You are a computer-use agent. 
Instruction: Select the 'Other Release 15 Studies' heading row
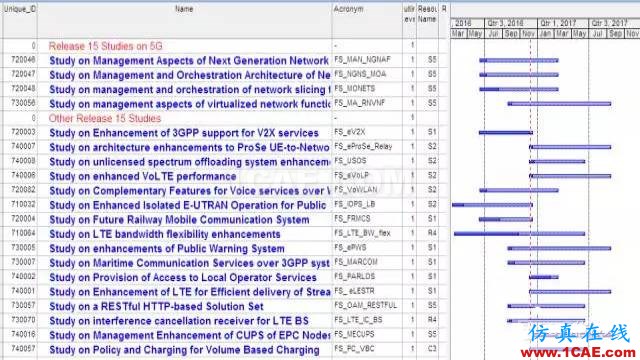[105, 118]
